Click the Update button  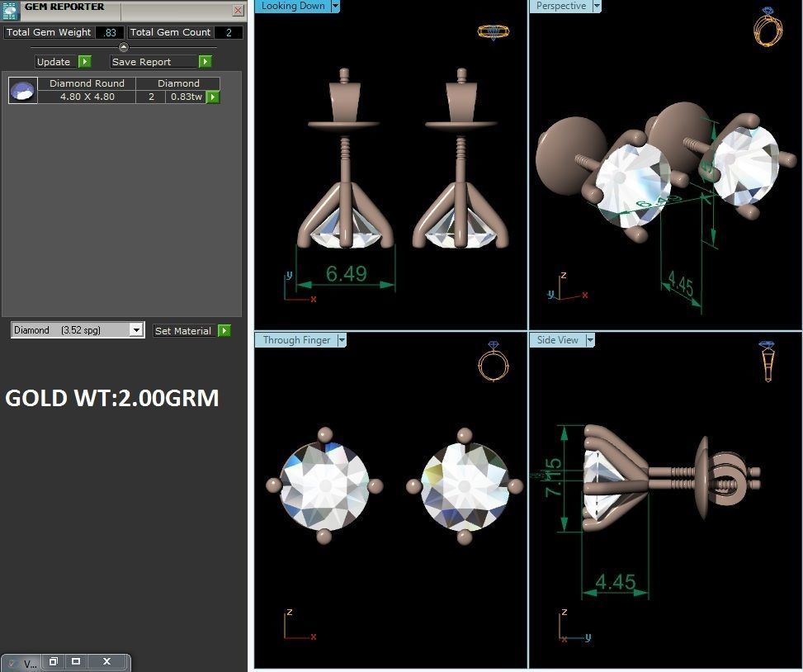(55, 61)
